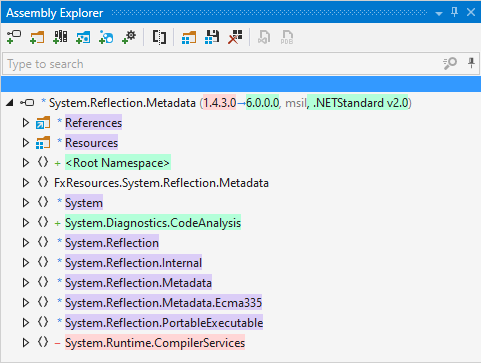The image size is (481, 363).
Task: Click the clear assembly list red X icon
Action: click(235, 37)
